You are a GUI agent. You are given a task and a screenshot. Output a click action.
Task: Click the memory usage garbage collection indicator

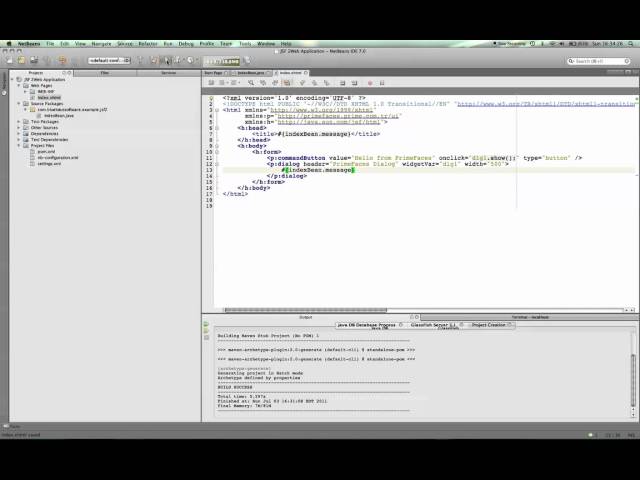click(x=222, y=61)
